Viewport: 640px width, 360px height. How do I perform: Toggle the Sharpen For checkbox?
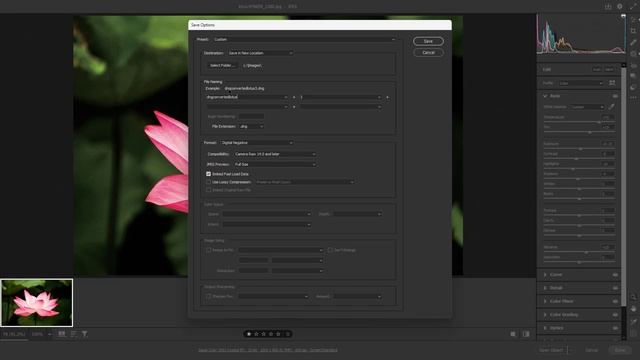tap(209, 296)
